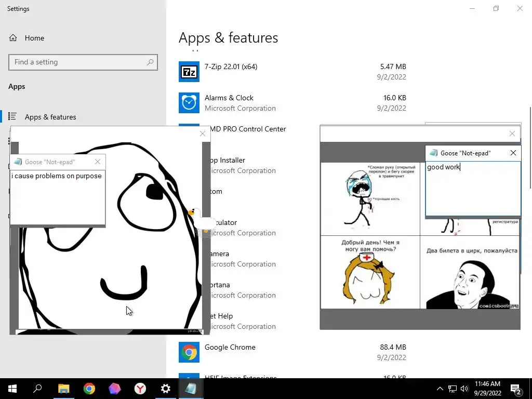Switch to Goose Not-epad taskbar icon
Screen dimensions: 532x399
click(x=191, y=389)
